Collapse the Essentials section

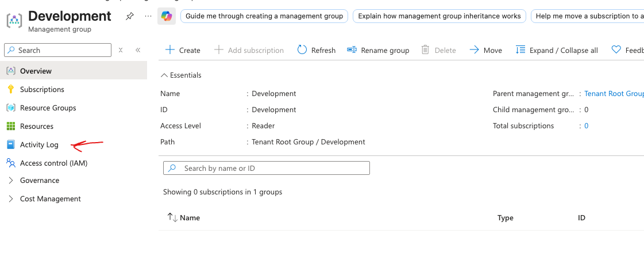pos(181,75)
